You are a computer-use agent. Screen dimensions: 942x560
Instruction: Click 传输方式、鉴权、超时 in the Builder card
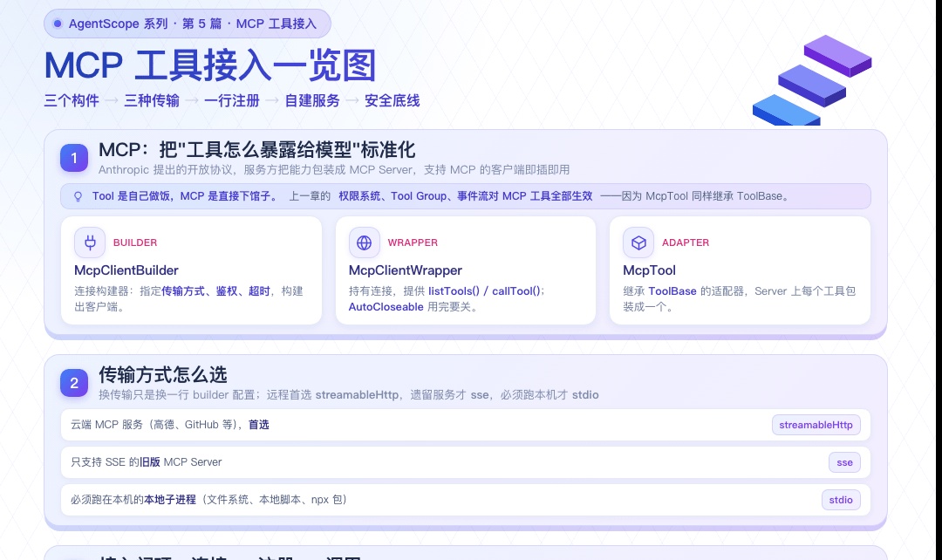coord(215,291)
